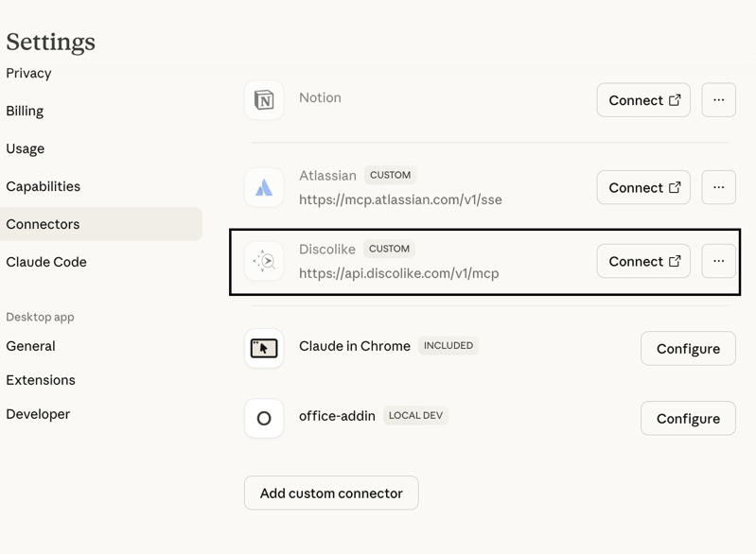756x554 pixels.
Task: Click the office-addin circle icon
Action: 264,418
